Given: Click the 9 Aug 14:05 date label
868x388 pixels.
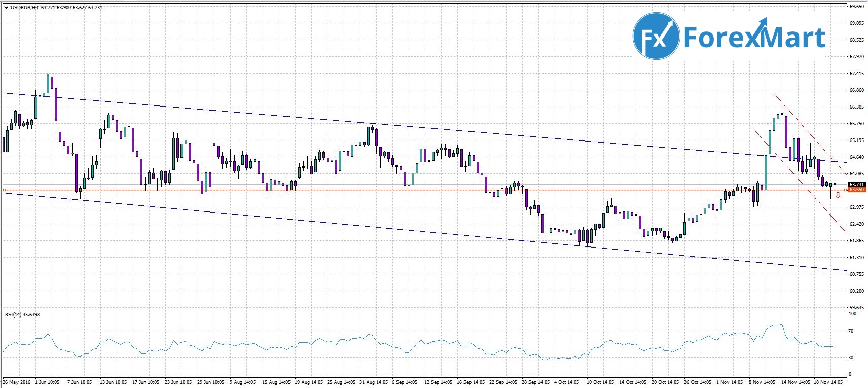Looking at the screenshot, I should coord(242,382).
